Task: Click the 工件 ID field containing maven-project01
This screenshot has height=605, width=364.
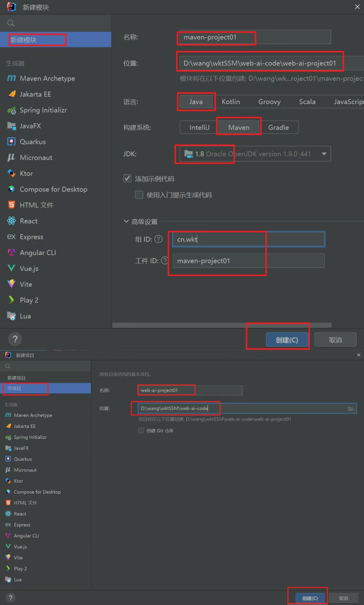Action: (x=248, y=261)
